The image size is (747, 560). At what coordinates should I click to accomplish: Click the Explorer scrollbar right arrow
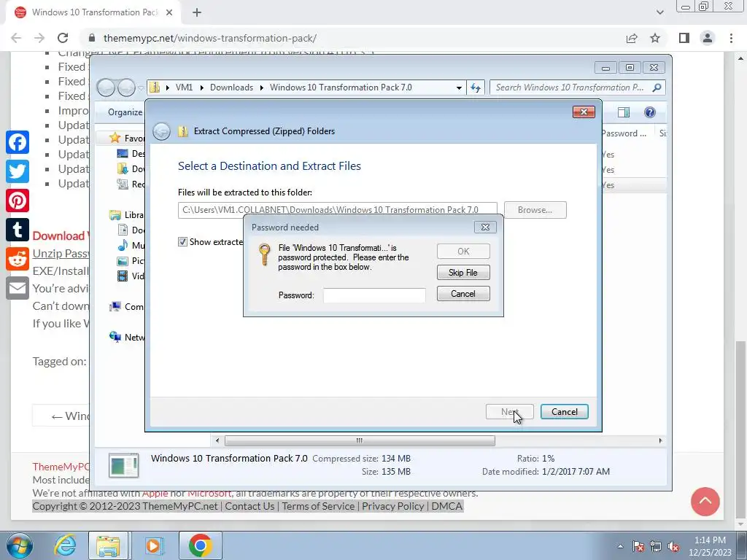coord(660,441)
